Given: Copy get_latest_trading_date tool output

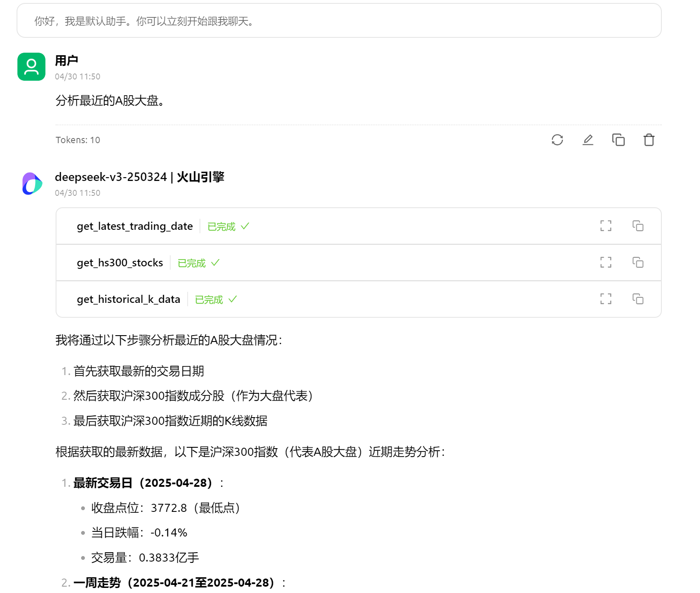Looking at the screenshot, I should [x=638, y=226].
